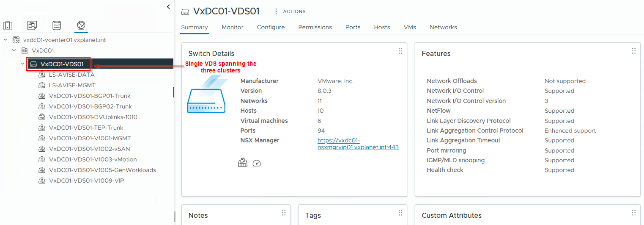Click the icon beside VxDC01-VDS01-V1001-MGMT
The image size is (644, 225).
point(42,138)
